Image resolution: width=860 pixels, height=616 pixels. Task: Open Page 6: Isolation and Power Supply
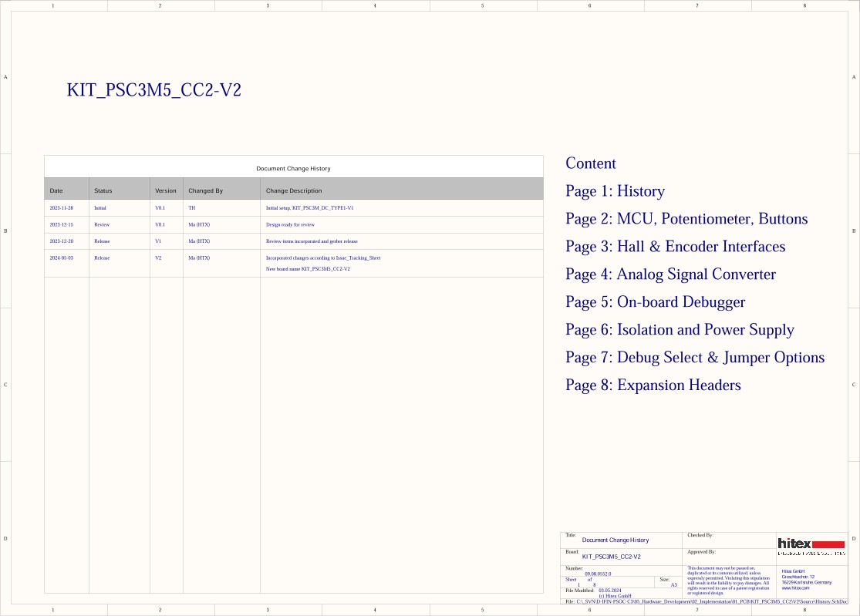coord(680,330)
